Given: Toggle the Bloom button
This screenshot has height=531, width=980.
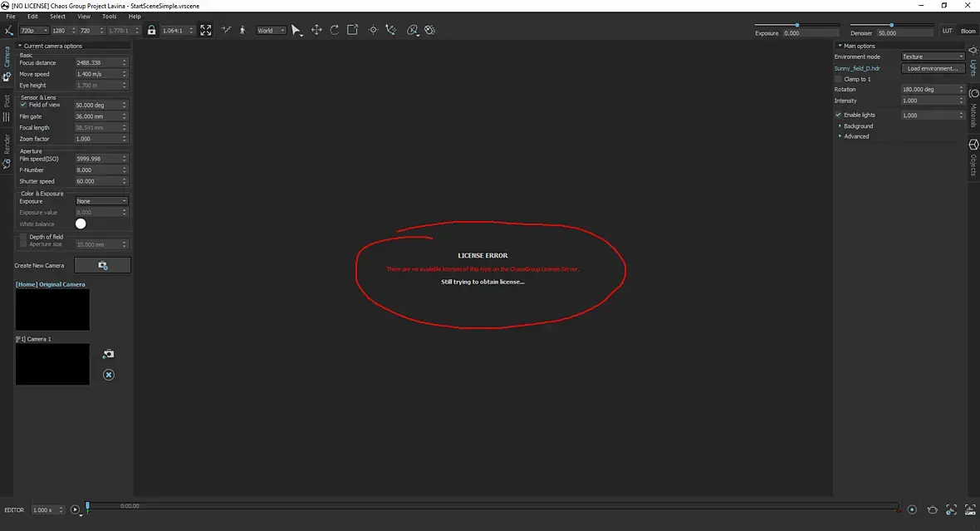Looking at the screenshot, I should [968, 31].
